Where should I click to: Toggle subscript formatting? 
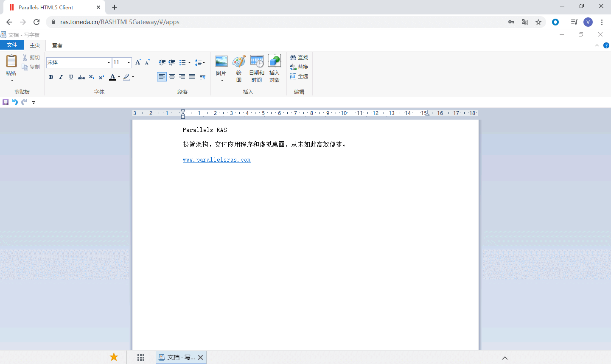pos(91,77)
